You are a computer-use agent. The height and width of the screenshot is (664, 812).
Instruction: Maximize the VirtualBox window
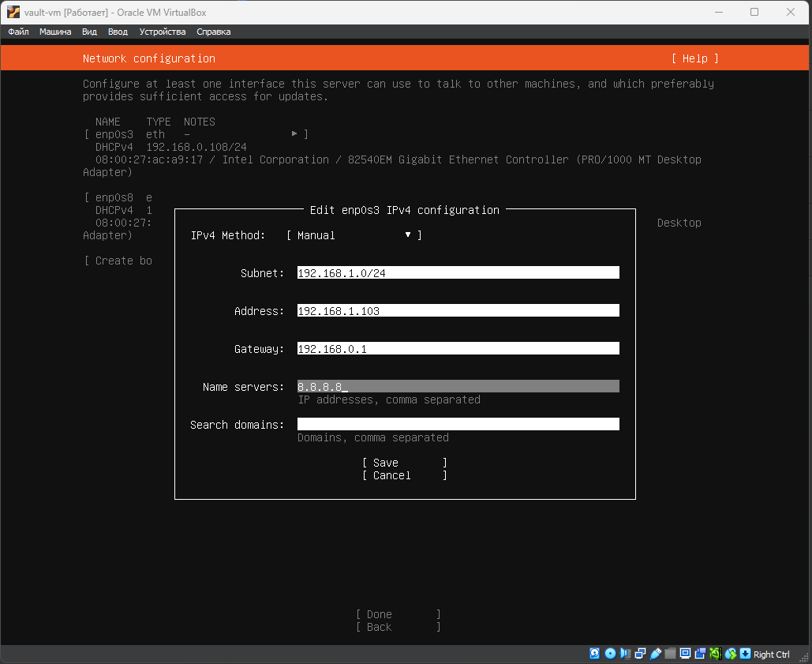pyautogui.click(x=754, y=12)
